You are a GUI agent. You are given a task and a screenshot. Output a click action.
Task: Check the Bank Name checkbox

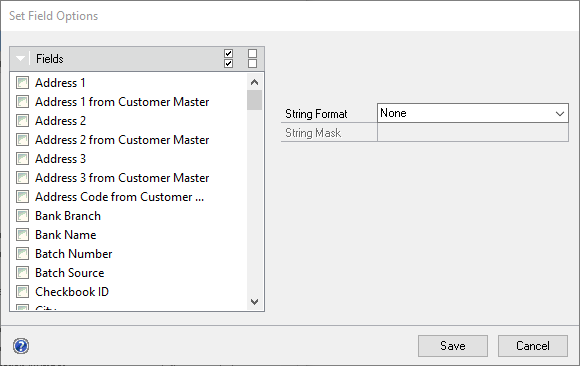click(x=23, y=235)
